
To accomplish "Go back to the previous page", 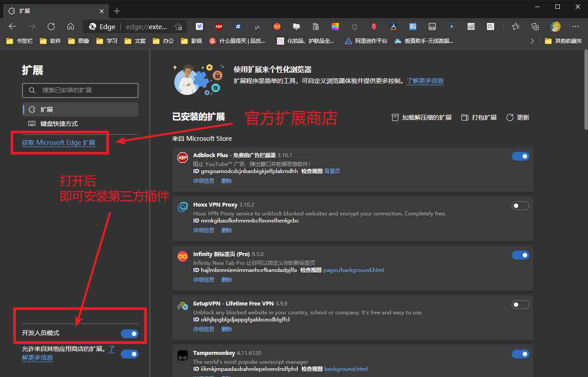I will [x=12, y=26].
